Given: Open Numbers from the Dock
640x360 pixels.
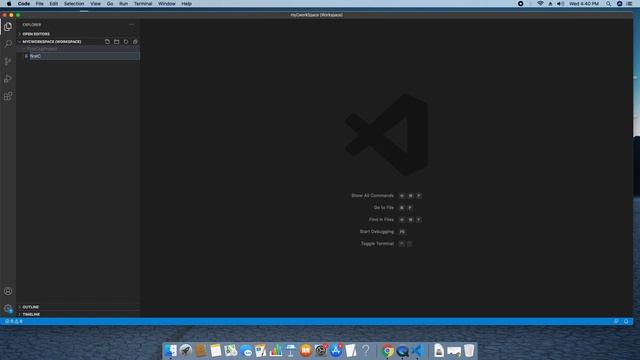Looking at the screenshot, I should tap(276, 351).
